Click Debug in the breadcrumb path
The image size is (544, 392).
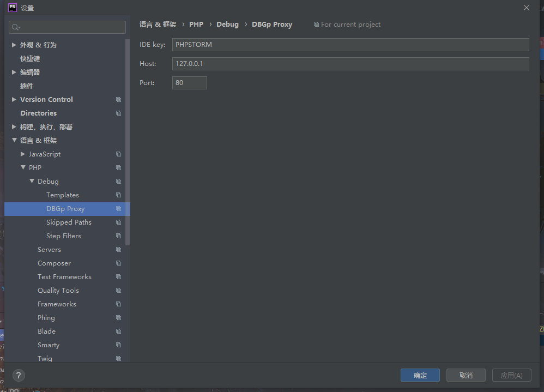[x=228, y=25]
